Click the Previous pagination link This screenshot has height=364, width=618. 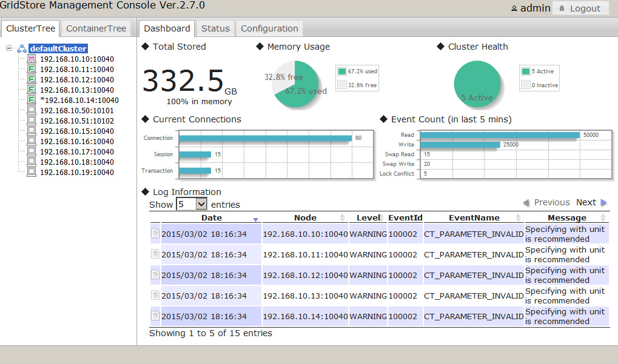point(553,202)
